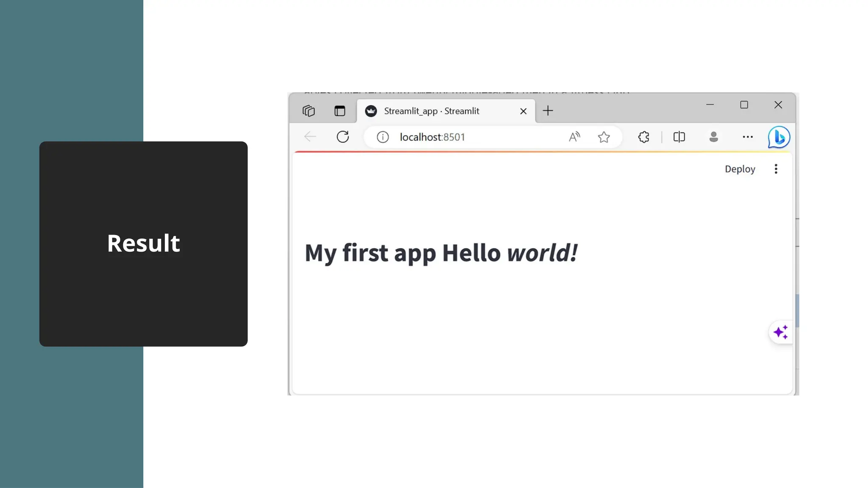The image size is (868, 488).
Task: Click the My first app heading
Action: 441,253
